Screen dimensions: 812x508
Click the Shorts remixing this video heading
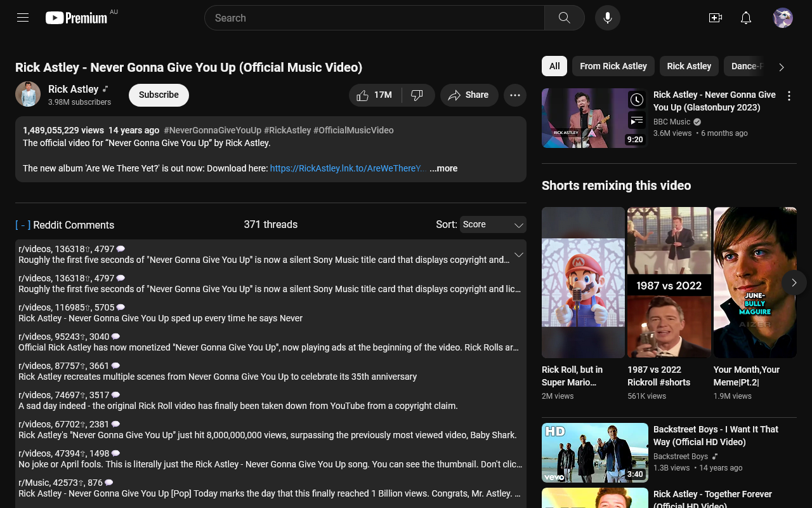[x=616, y=185]
